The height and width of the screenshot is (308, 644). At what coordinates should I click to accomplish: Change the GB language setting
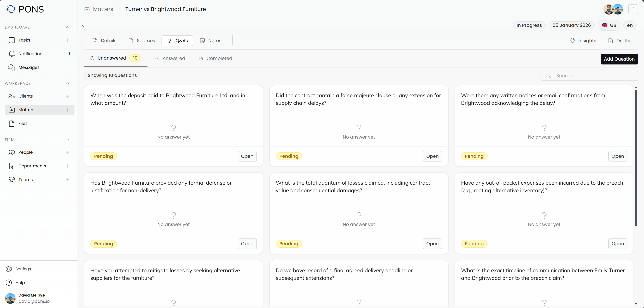609,25
